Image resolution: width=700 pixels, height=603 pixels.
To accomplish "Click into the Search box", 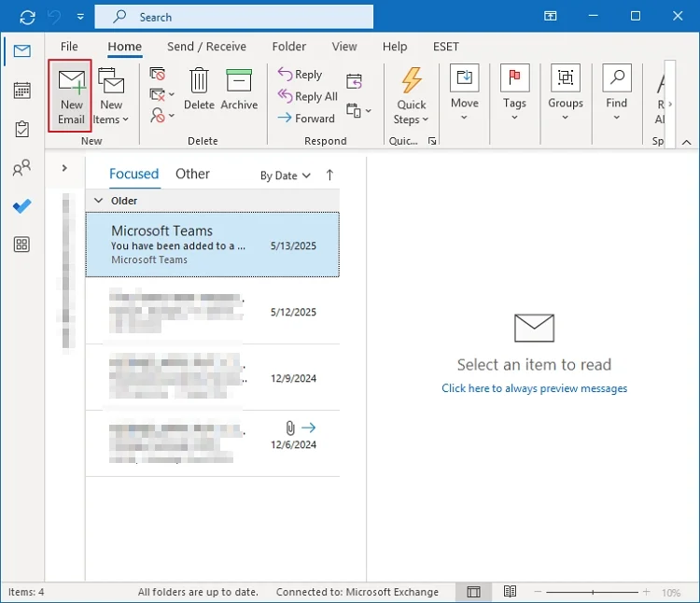I will pos(234,17).
